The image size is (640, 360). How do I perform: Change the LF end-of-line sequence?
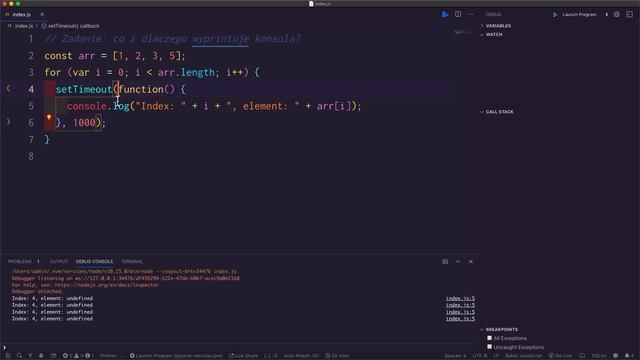pyautogui.click(x=496, y=356)
